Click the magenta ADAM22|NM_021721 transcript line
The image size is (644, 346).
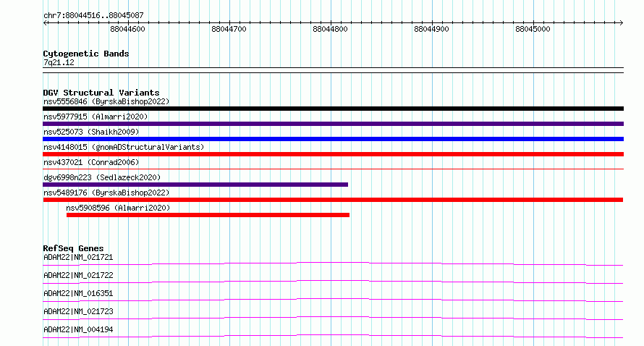pos(333,263)
